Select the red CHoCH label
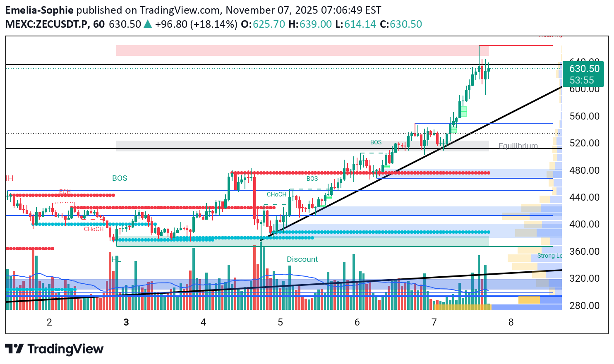Image resolution: width=614 pixels, height=364 pixels. pos(94,229)
